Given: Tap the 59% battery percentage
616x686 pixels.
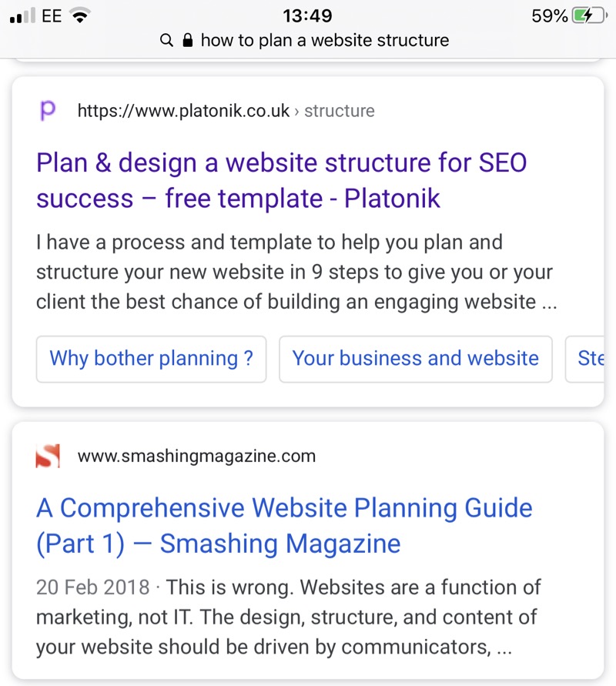Looking at the screenshot, I should (549, 15).
